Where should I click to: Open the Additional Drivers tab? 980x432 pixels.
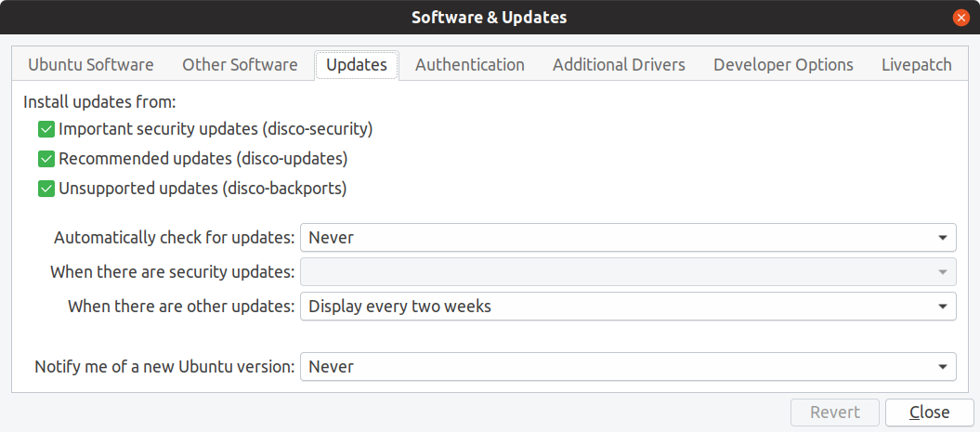[619, 65]
